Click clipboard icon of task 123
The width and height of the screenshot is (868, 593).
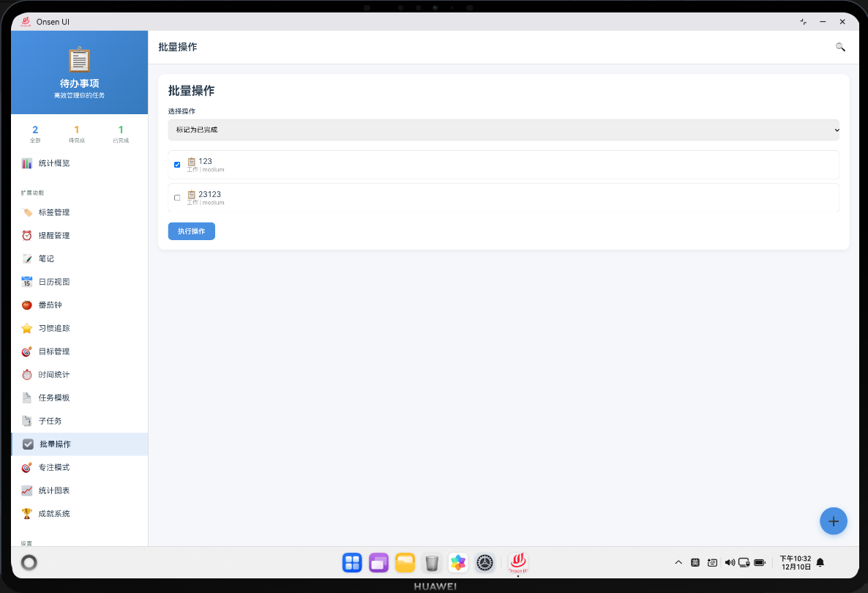pos(192,162)
